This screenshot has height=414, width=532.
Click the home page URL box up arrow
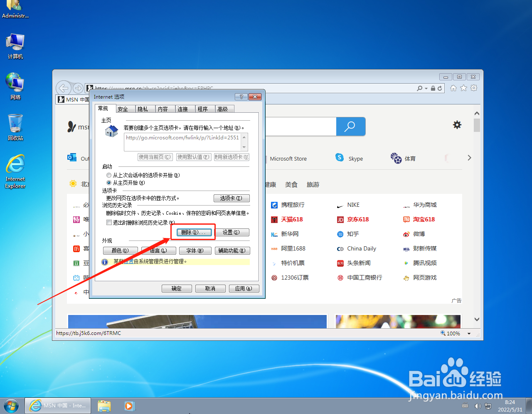coord(244,137)
